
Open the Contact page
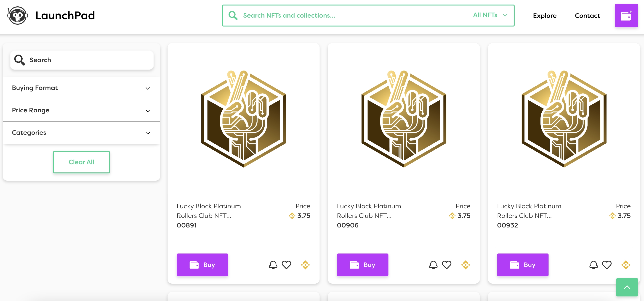[x=587, y=16]
